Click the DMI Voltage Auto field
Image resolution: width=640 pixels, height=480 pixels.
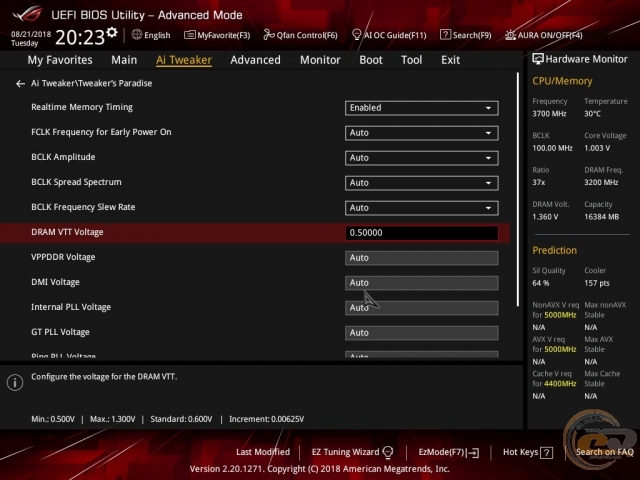click(x=422, y=283)
